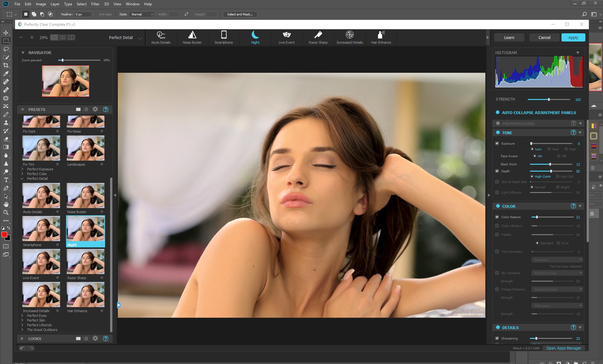Select the Photoshop Crop tool

pos(6,65)
